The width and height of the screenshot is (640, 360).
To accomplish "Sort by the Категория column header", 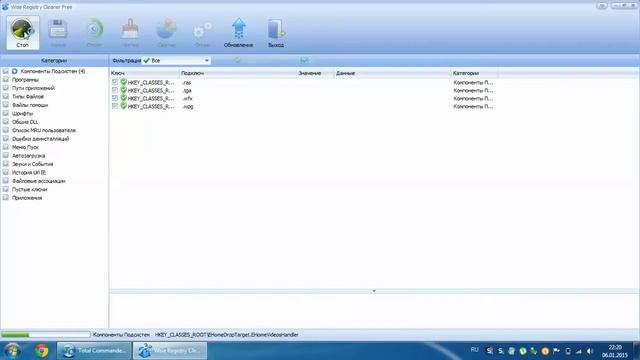I will [474, 73].
